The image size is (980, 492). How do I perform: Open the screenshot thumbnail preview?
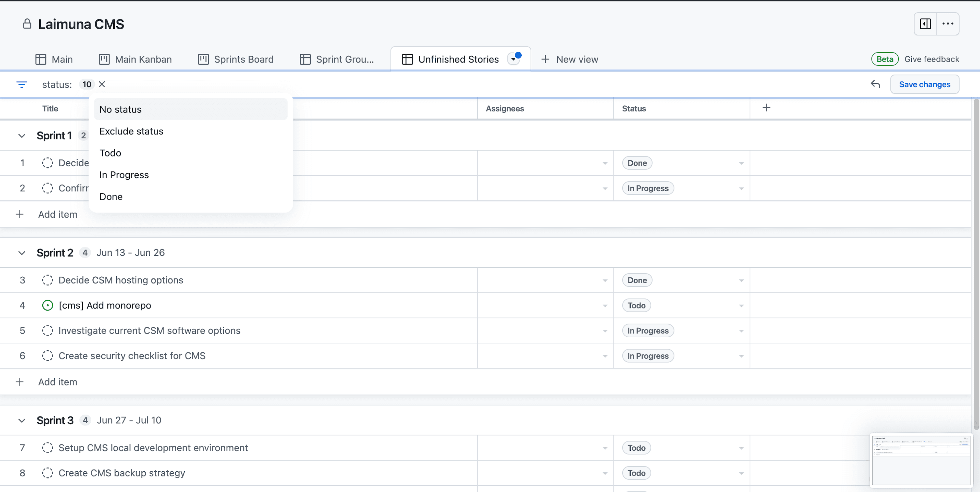click(x=921, y=460)
